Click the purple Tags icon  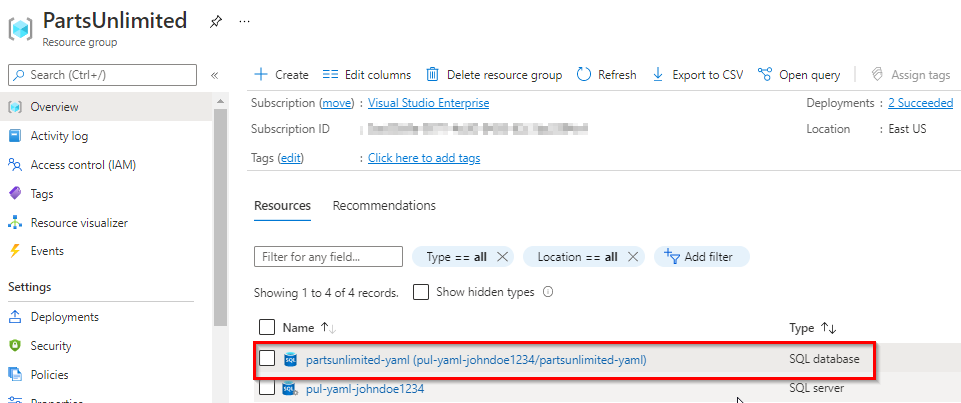click(15, 194)
